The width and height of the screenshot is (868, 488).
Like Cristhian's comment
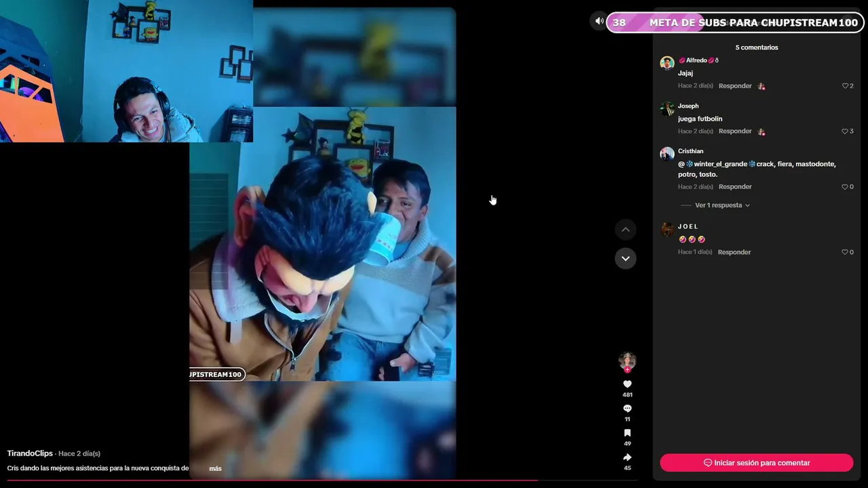coord(845,187)
